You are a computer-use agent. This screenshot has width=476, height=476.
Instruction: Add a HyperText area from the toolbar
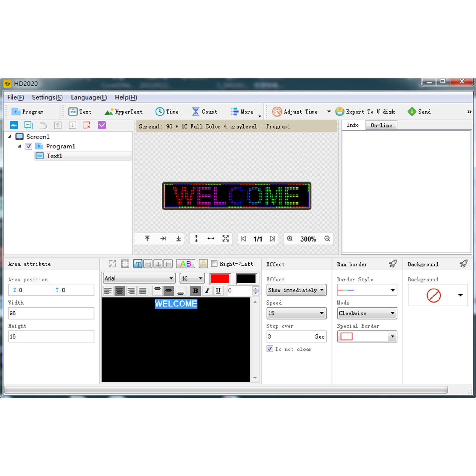(123, 112)
